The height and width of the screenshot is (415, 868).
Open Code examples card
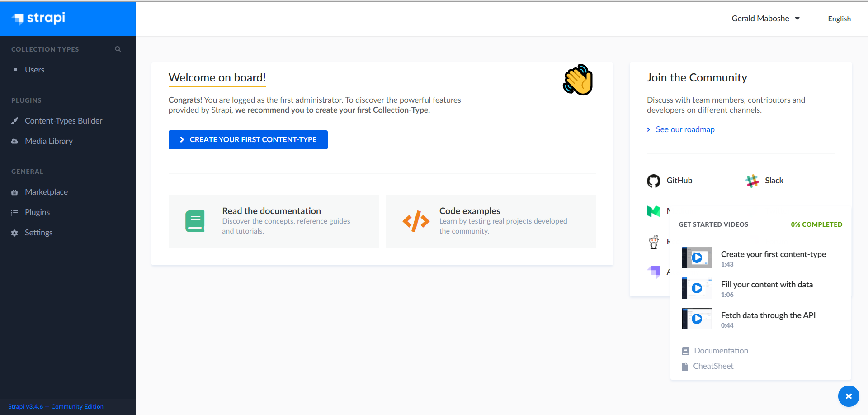pyautogui.click(x=491, y=221)
